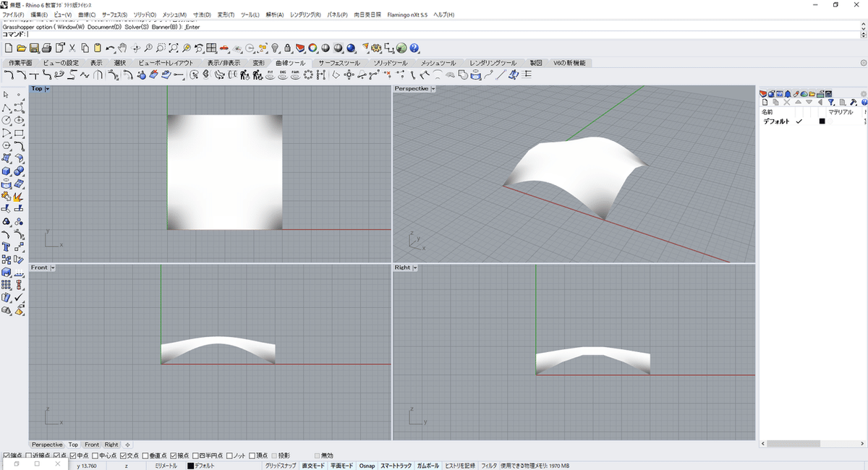This screenshot has width=868, height=470.
Task: Click the lock objects padlock icon
Action: coord(288,48)
